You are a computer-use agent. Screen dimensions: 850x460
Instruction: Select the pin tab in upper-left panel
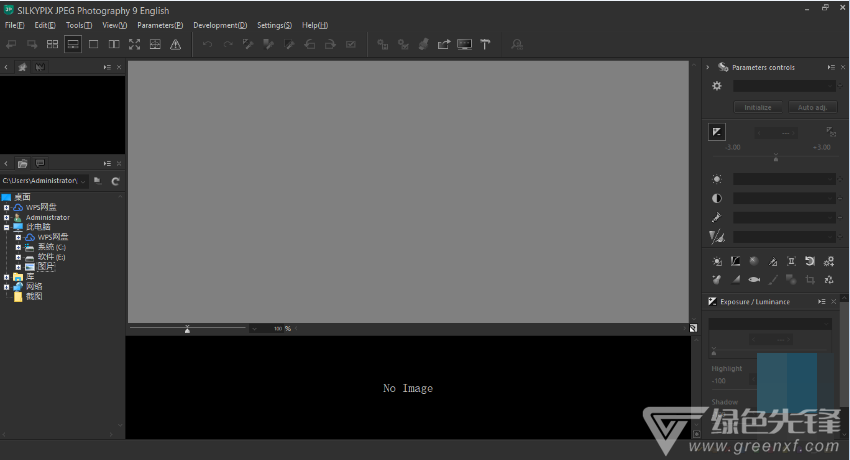coord(22,67)
